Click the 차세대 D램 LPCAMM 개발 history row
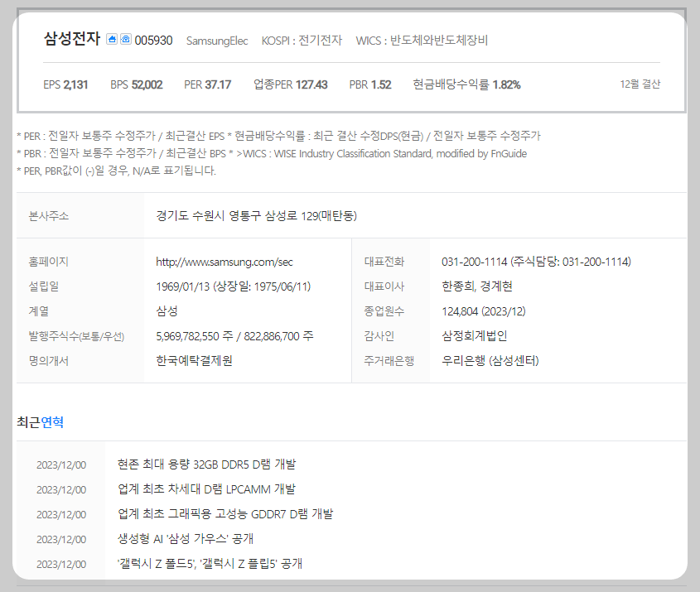700x592 pixels. point(206,489)
